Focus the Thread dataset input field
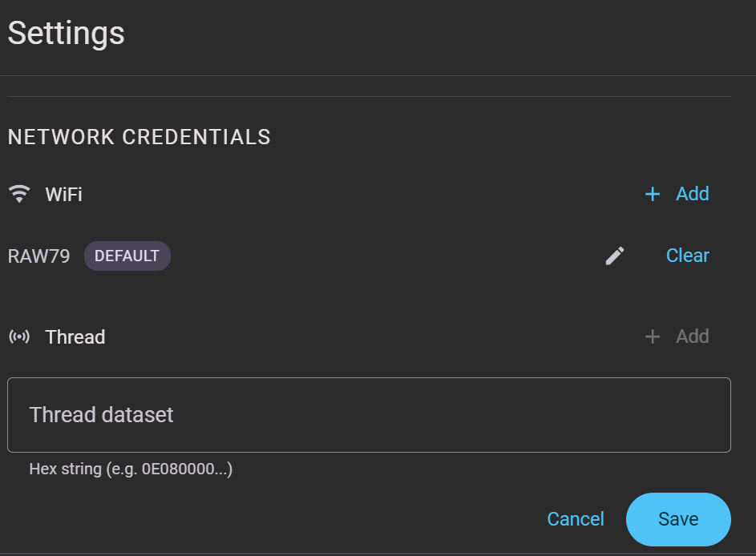This screenshot has width=756, height=556. point(369,415)
